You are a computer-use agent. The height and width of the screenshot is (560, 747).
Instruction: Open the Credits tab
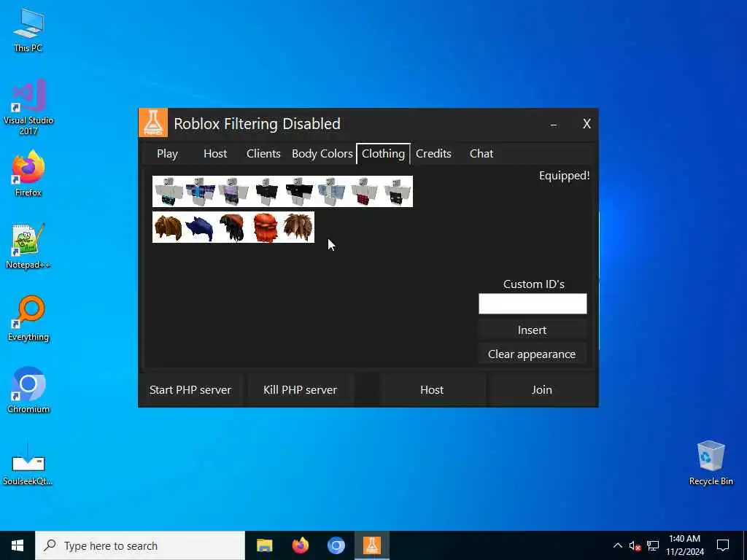tap(433, 154)
